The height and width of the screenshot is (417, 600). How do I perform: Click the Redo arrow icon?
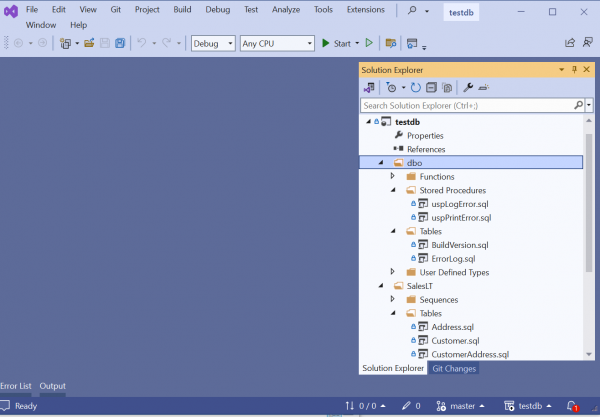tap(166, 43)
